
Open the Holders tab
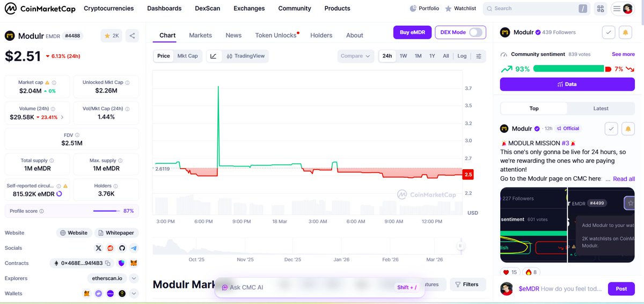point(321,35)
